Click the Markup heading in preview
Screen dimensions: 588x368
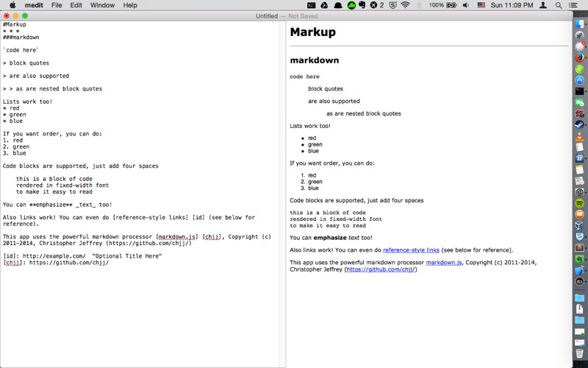[313, 32]
